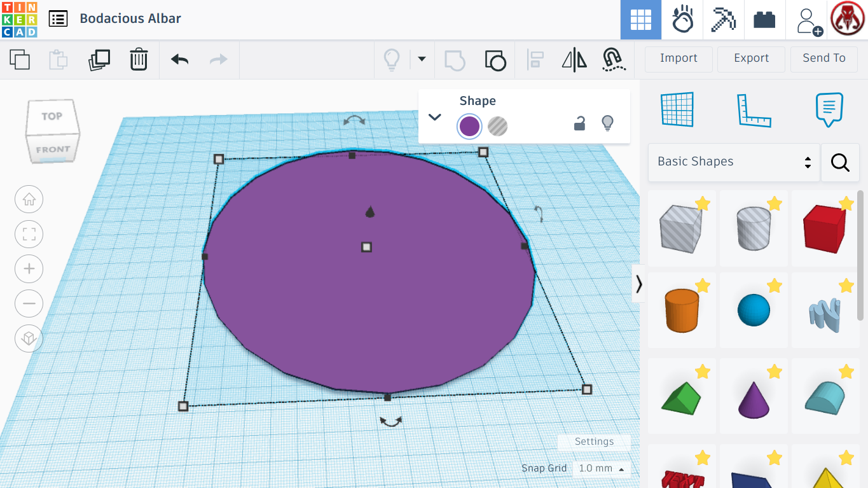Undo the last action
Screen dimensions: 868x488
coord(180,60)
